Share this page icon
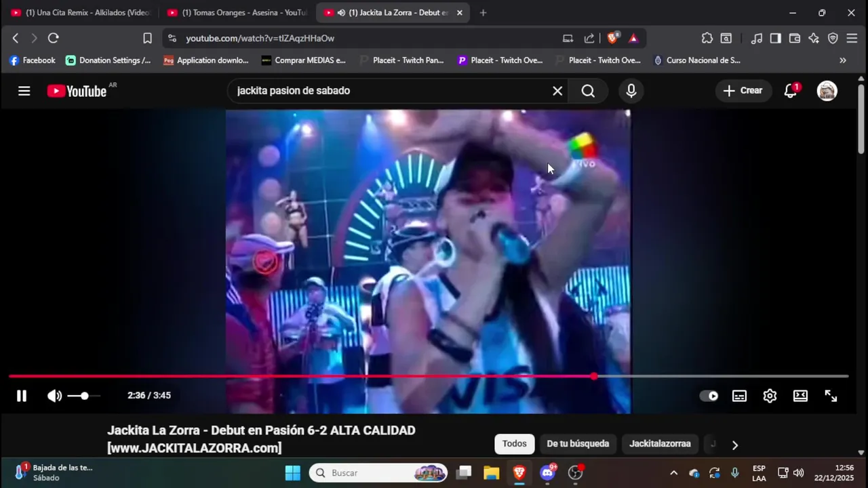The width and height of the screenshot is (868, 488). click(x=589, y=39)
